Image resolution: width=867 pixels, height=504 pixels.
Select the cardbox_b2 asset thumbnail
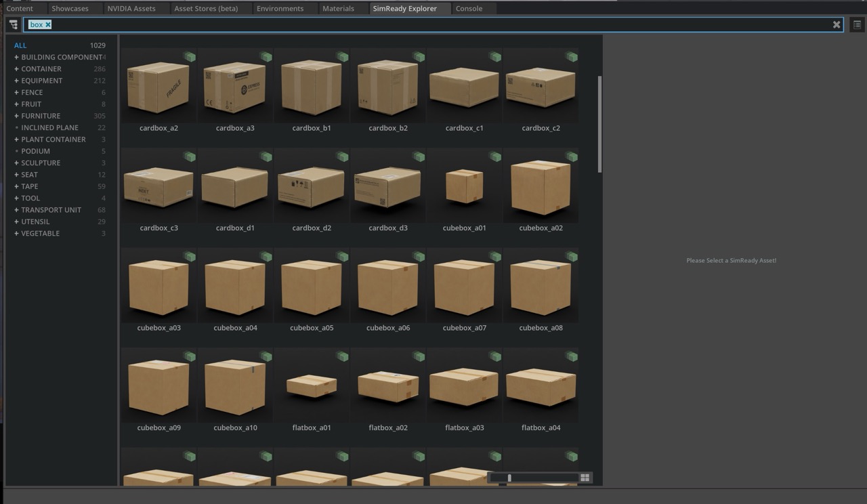coord(388,85)
